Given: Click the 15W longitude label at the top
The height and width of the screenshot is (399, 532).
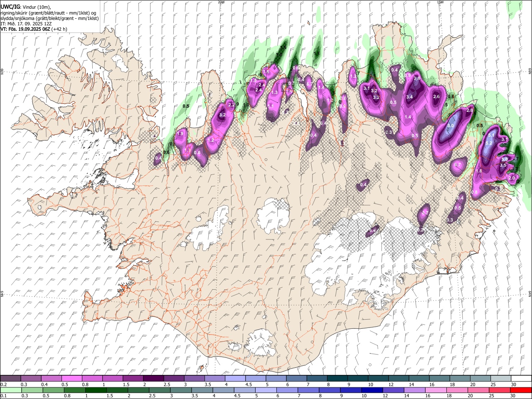Looking at the screenshot, I should click(x=440, y=2).
